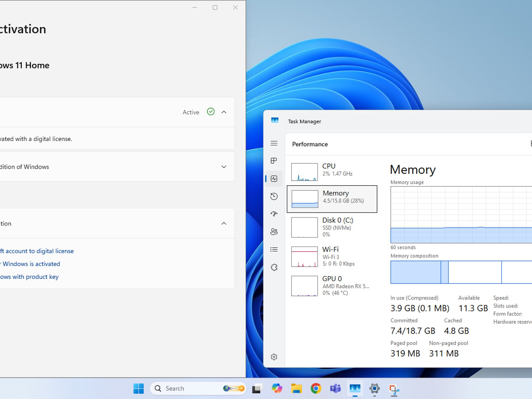Switch to the Processes page icon
This screenshot has width=532, height=399.
274,161
